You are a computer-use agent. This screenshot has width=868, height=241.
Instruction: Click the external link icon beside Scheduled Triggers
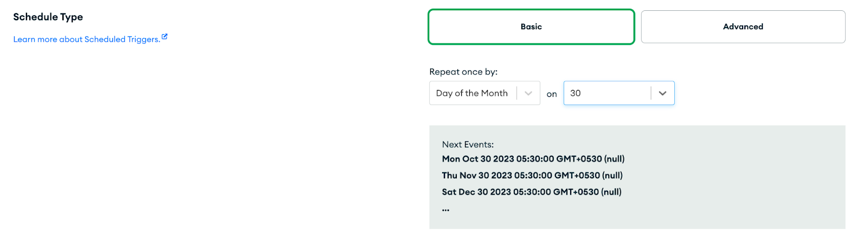[164, 37]
